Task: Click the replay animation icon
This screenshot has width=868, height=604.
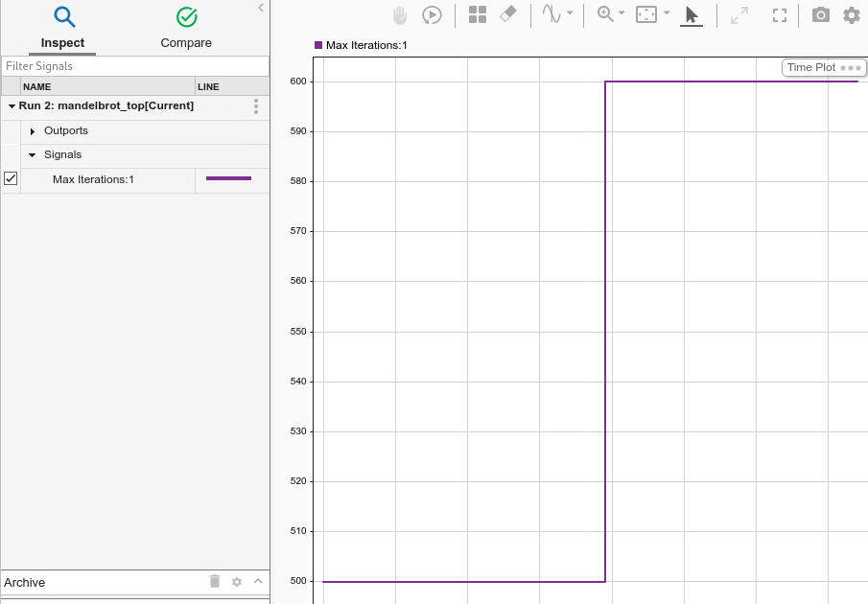Action: pos(433,15)
